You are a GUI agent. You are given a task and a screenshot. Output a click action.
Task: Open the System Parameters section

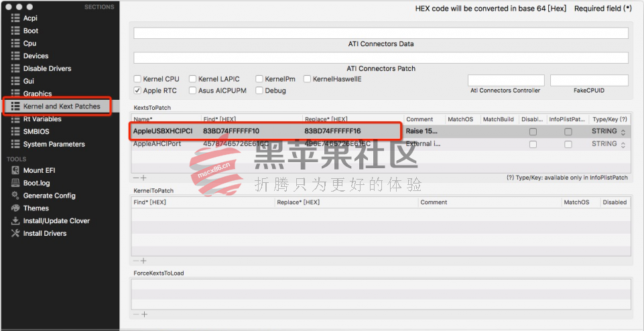(x=54, y=144)
